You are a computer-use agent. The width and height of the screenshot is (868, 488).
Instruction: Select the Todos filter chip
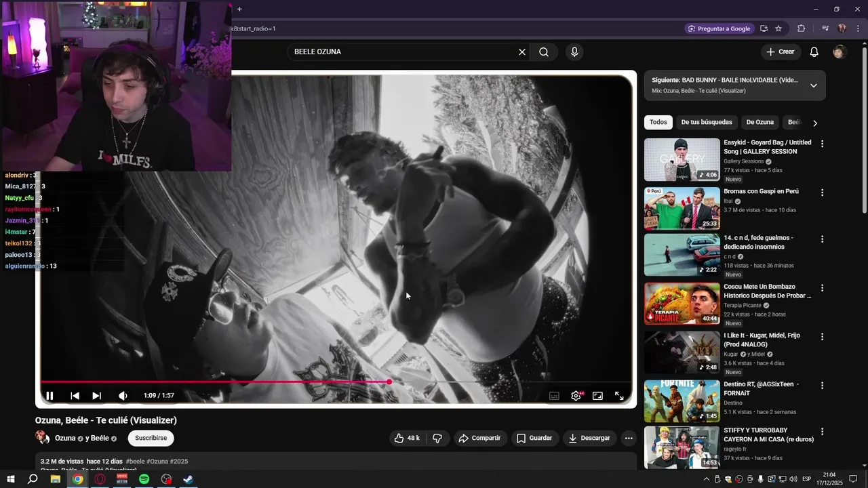658,122
